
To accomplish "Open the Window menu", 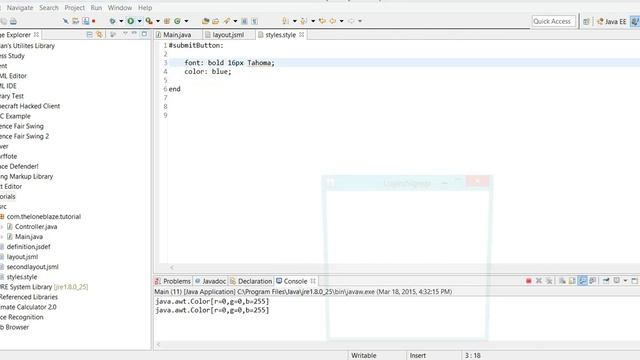I will point(120,8).
